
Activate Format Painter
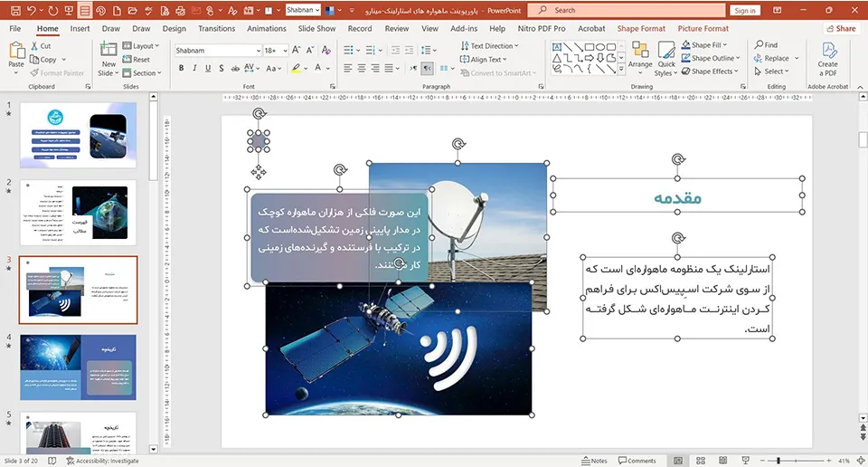coord(57,72)
